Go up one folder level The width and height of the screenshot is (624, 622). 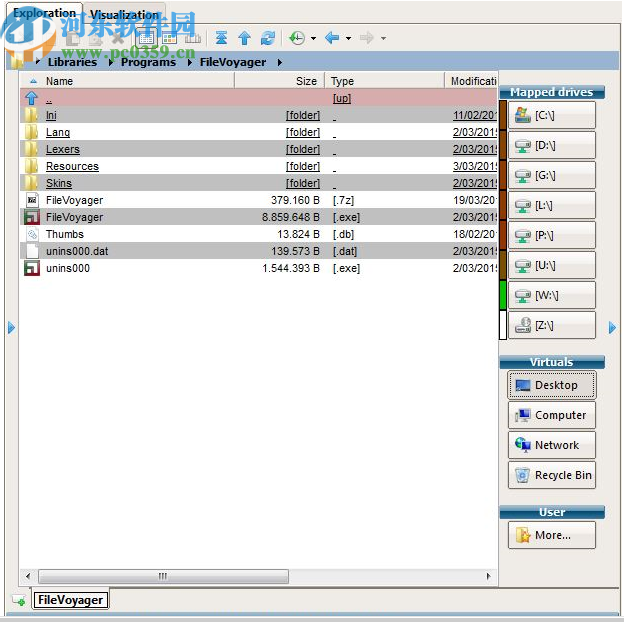244,38
